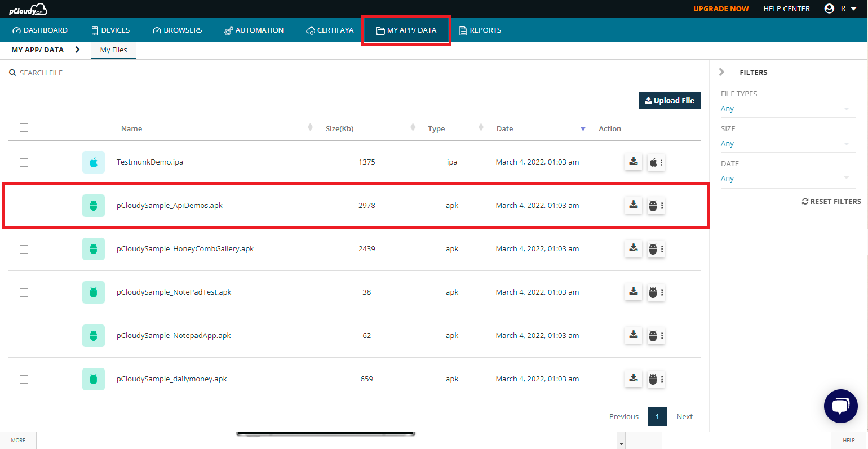The width and height of the screenshot is (868, 449).
Task: Open Android actions for pCloudySample_NotepadApp.apk
Action: click(656, 336)
